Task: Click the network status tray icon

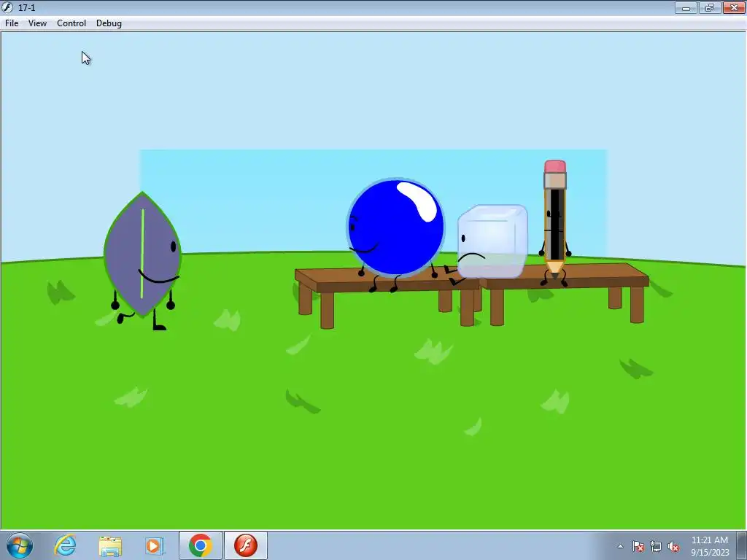Action: click(x=656, y=546)
